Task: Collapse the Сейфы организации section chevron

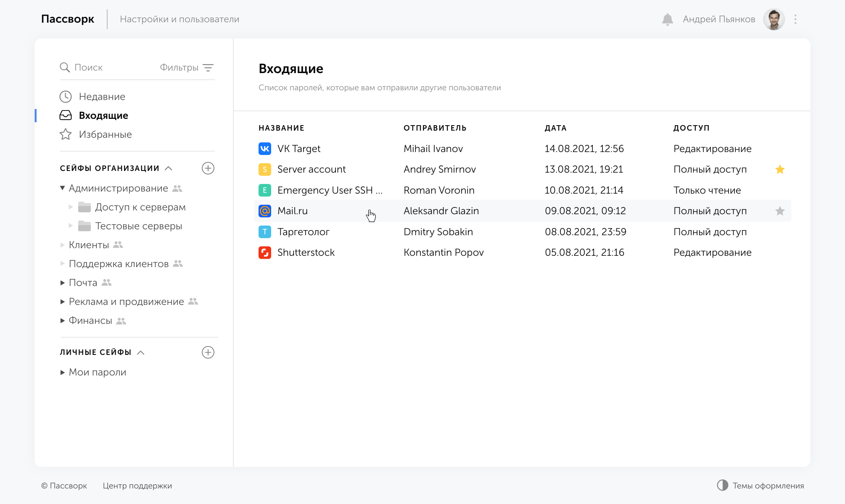Action: 169,168
